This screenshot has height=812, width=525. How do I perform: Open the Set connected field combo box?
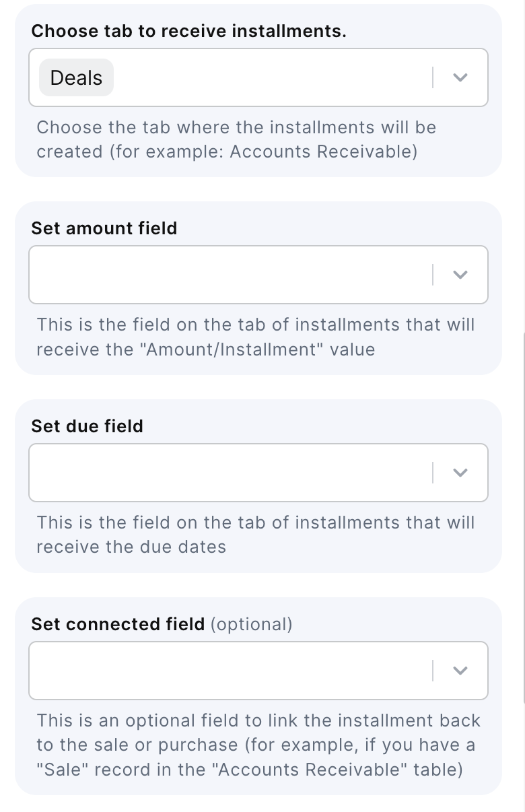coord(229,671)
